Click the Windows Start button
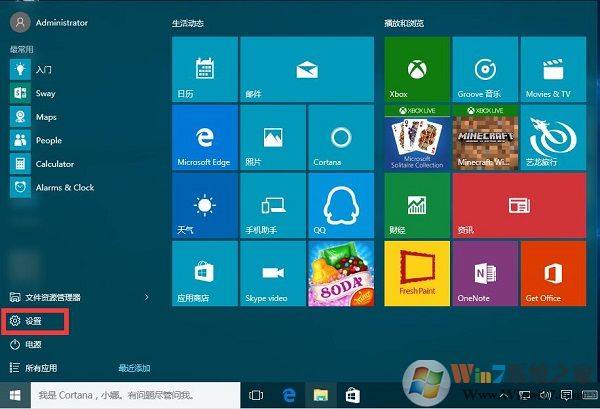The height and width of the screenshot is (409, 600). tap(15, 395)
